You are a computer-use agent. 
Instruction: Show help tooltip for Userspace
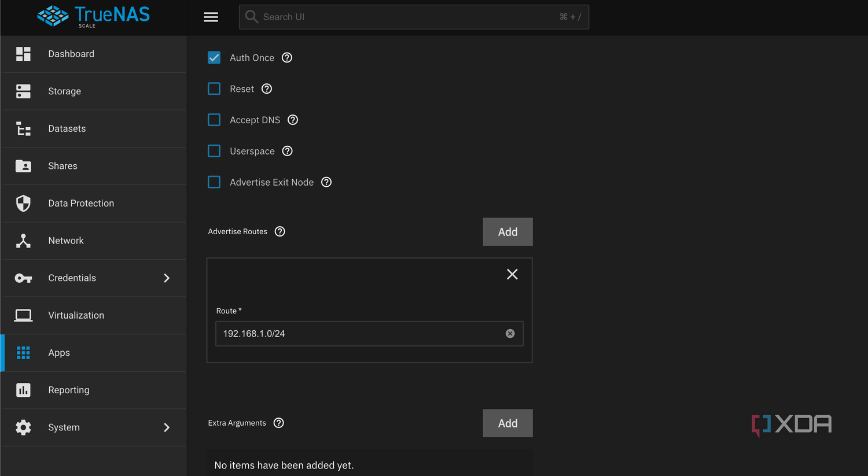[288, 151]
